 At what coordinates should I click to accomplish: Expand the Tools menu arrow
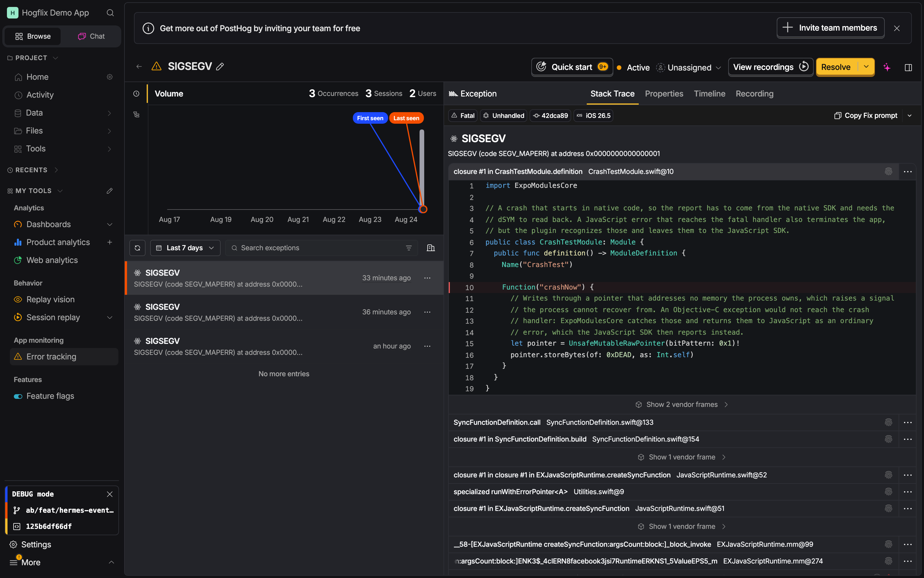point(109,149)
